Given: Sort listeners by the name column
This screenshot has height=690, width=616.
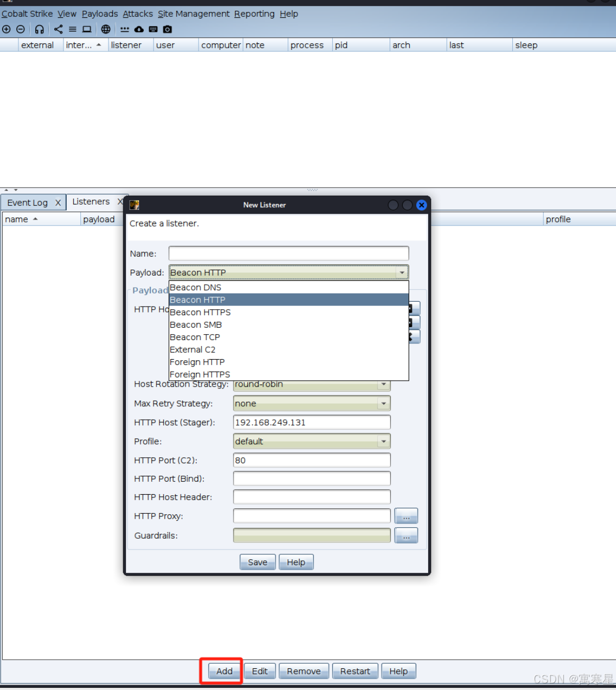Looking at the screenshot, I should click(x=41, y=219).
